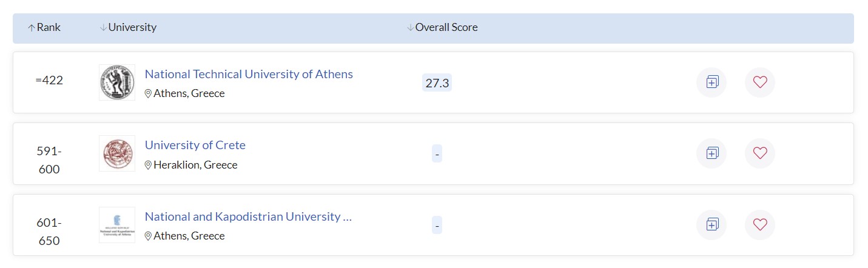The image size is (868, 268).
Task: Add National and Kapodistrian University to compare
Action: (712, 225)
